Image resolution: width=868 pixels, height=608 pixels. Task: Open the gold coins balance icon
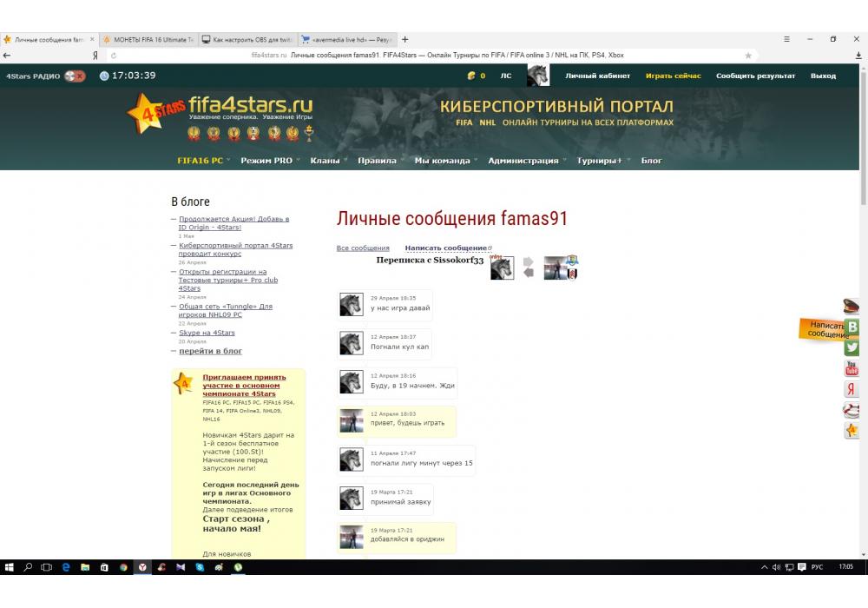471,76
